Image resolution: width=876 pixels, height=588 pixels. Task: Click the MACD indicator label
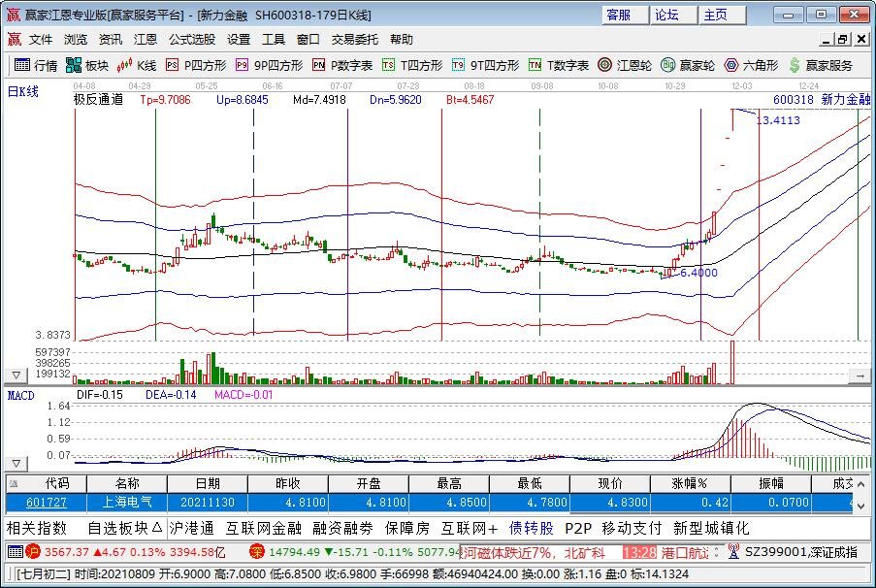[20, 396]
